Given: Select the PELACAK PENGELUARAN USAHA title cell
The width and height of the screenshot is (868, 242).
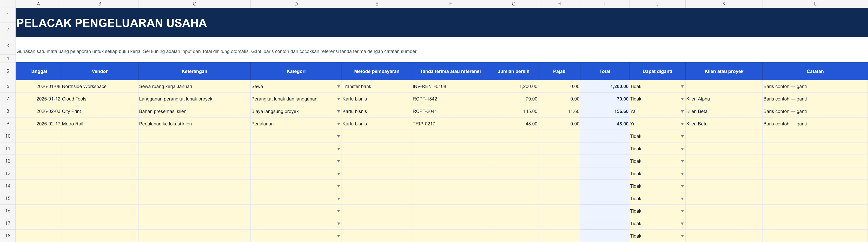Looking at the screenshot, I should point(442,23).
